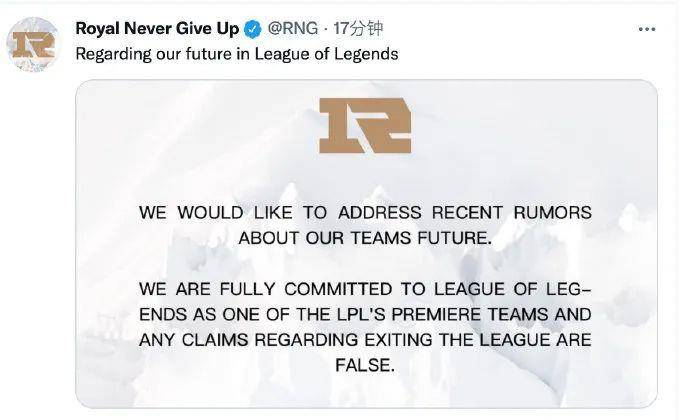
Task: Open the attached statement image
Action: 366,244
